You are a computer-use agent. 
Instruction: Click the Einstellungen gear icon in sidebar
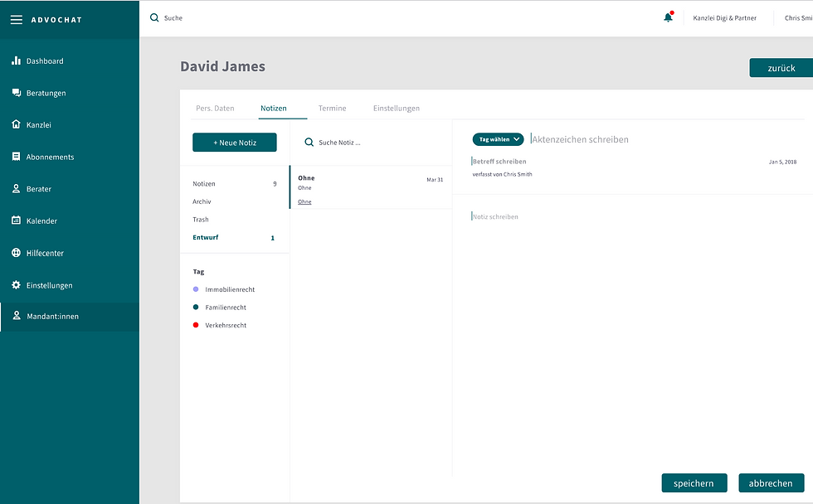point(16,285)
